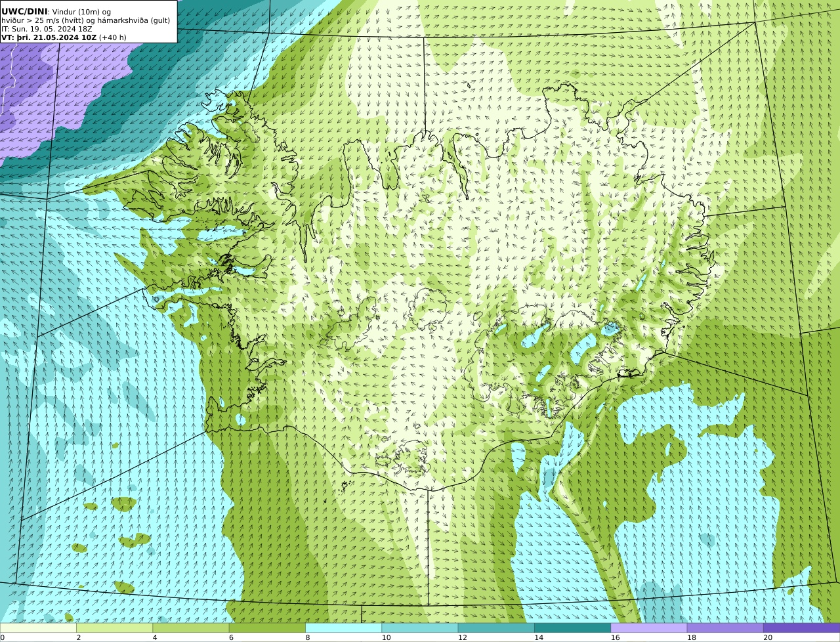Screen dimensions: 840x642
Task: Click the dark purple legend swatch above 20
Action: 801,628
